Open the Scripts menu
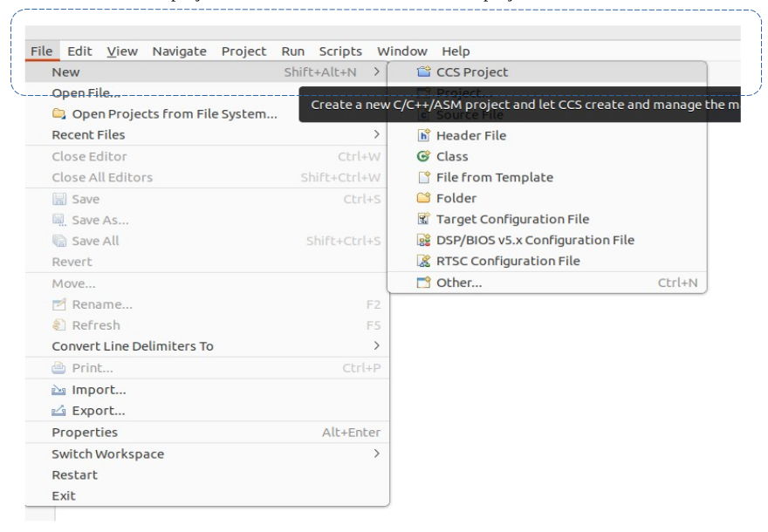This screenshot has width=768, height=532. (340, 51)
